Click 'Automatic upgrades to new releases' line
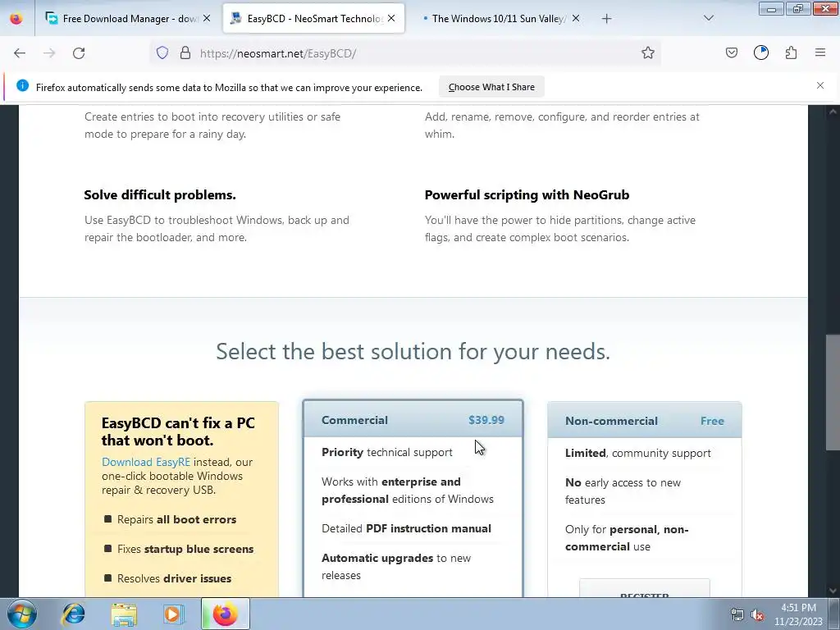Viewport: 840px width, 630px height. 396,567
